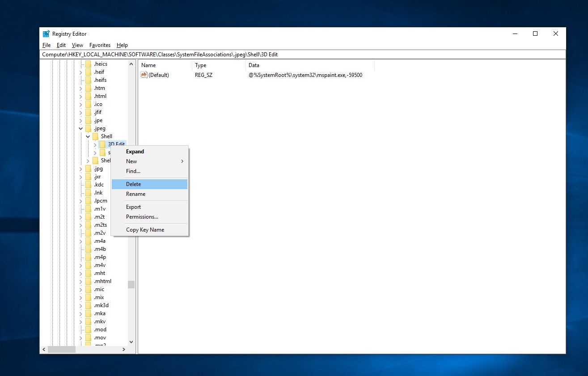The height and width of the screenshot is (376, 588).
Task: Click the REG_SZ type cell
Action: [204, 75]
